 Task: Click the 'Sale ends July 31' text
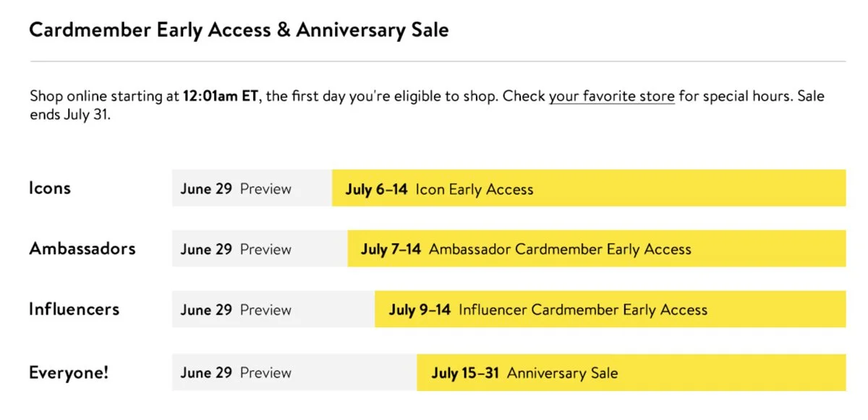click(69, 115)
